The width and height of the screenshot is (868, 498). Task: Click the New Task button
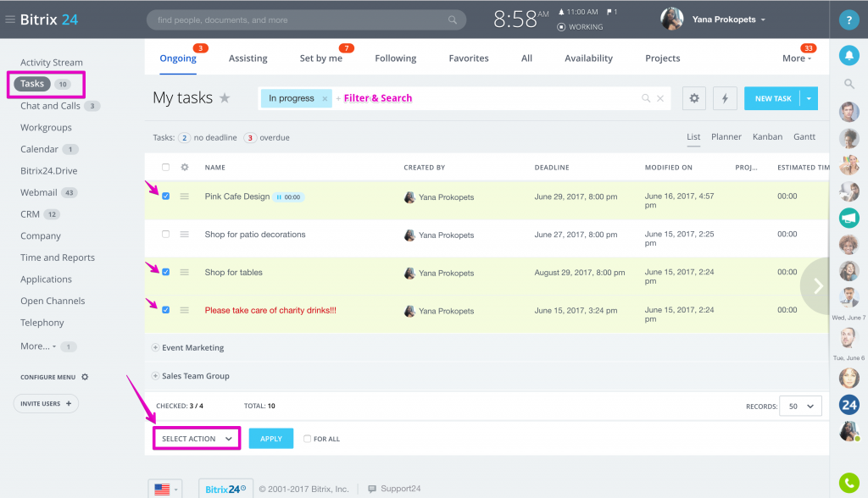coord(772,98)
